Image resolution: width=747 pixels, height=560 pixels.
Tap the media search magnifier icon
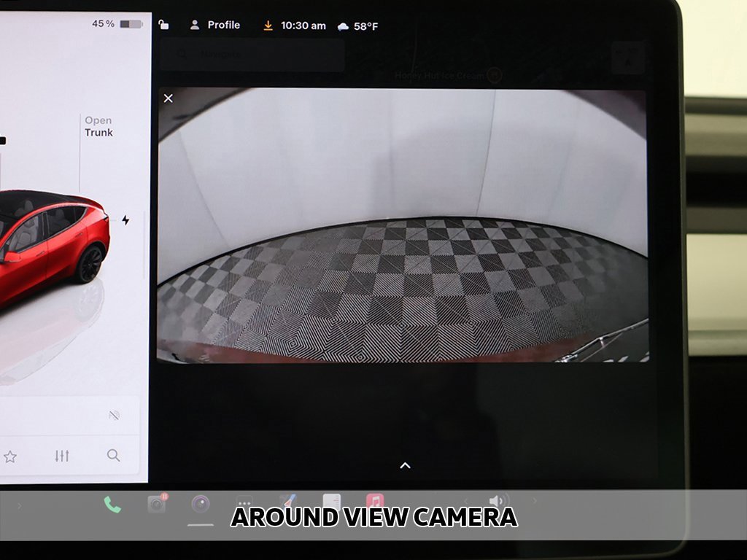pyautogui.click(x=113, y=456)
